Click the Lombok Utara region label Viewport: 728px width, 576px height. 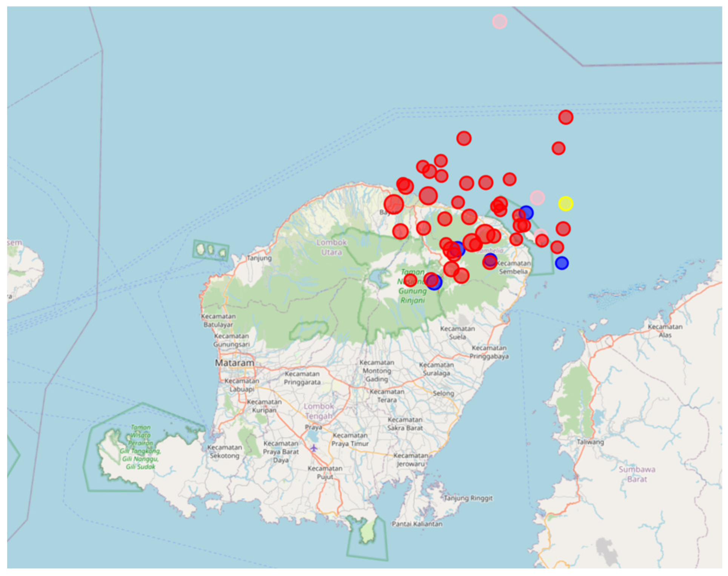[331, 247]
